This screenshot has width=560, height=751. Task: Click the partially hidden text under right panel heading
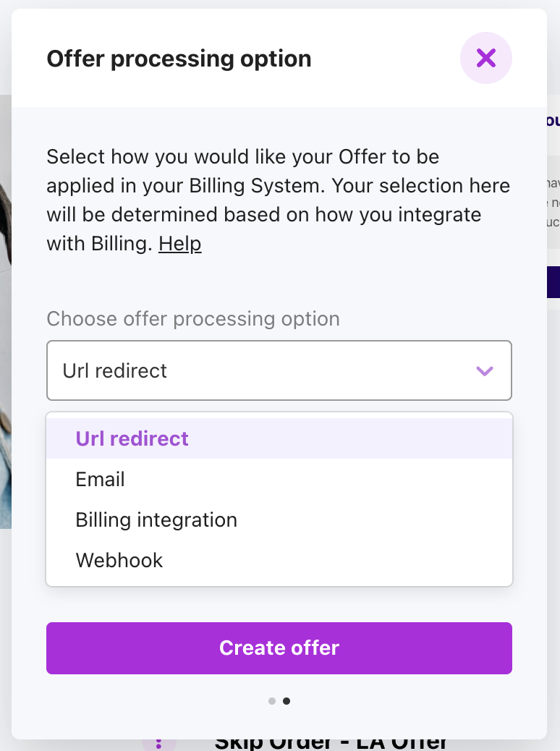pyautogui.click(x=553, y=203)
